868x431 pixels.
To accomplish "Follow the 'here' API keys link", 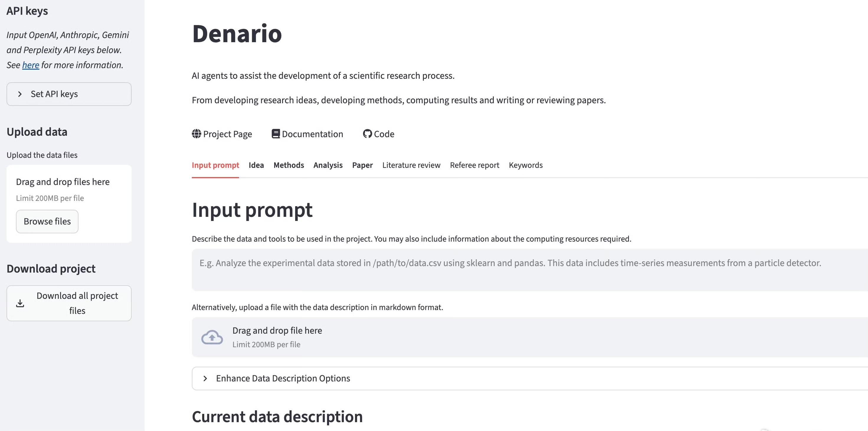I will [x=31, y=65].
